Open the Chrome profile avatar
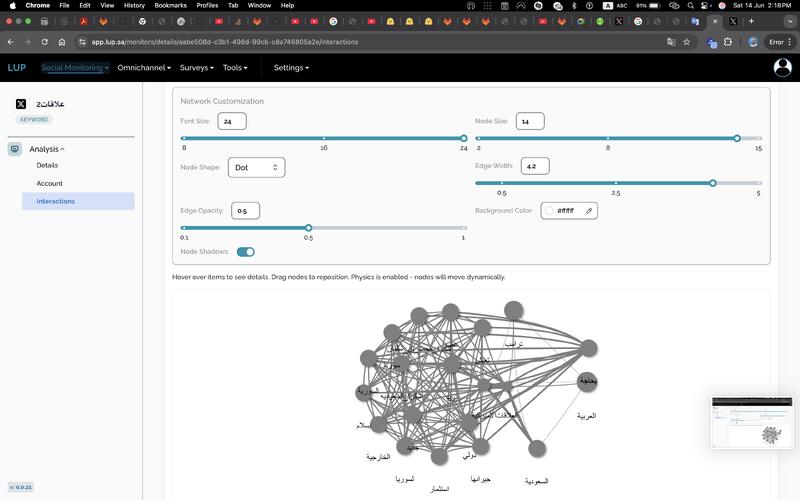This screenshot has width=800, height=500. (x=753, y=42)
